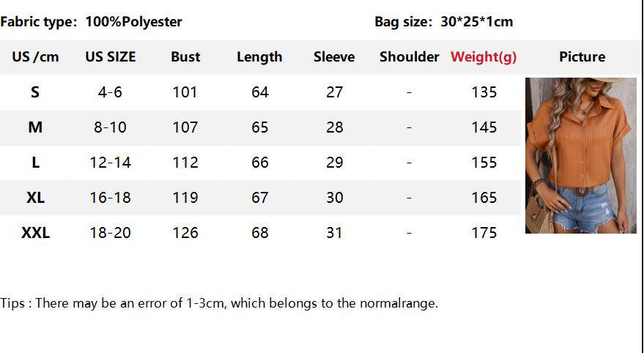Select the Bust column header
The height and width of the screenshot is (353, 644).
[185, 57]
